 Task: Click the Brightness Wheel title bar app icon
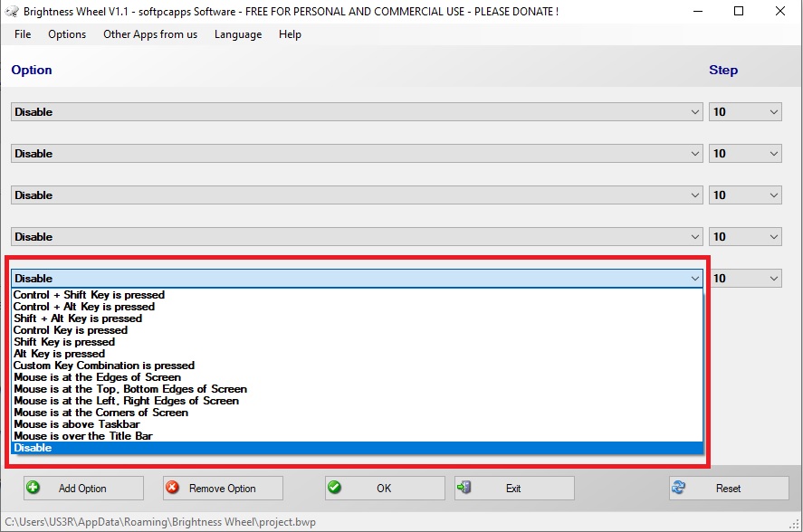[12, 12]
